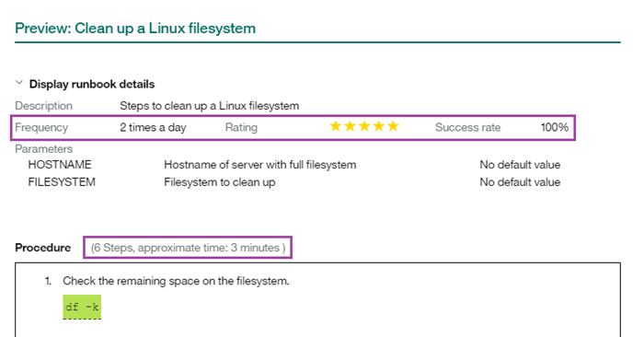Click HOSTNAME's No default value text
This screenshot has height=337, width=644.
520,165
